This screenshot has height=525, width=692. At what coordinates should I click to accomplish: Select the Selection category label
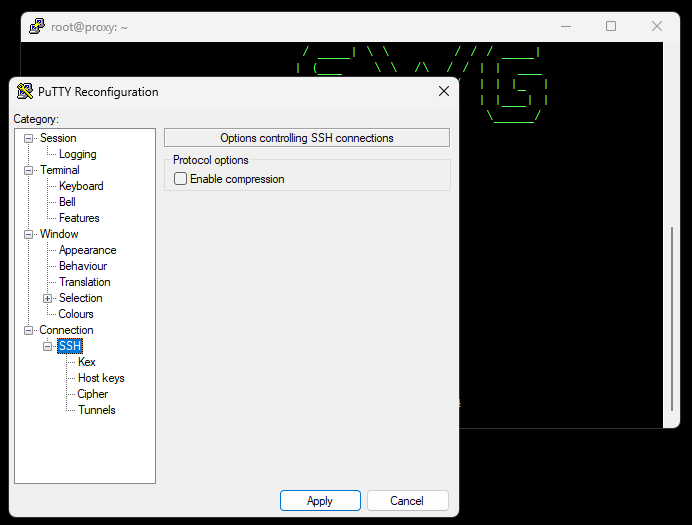pyautogui.click(x=81, y=298)
